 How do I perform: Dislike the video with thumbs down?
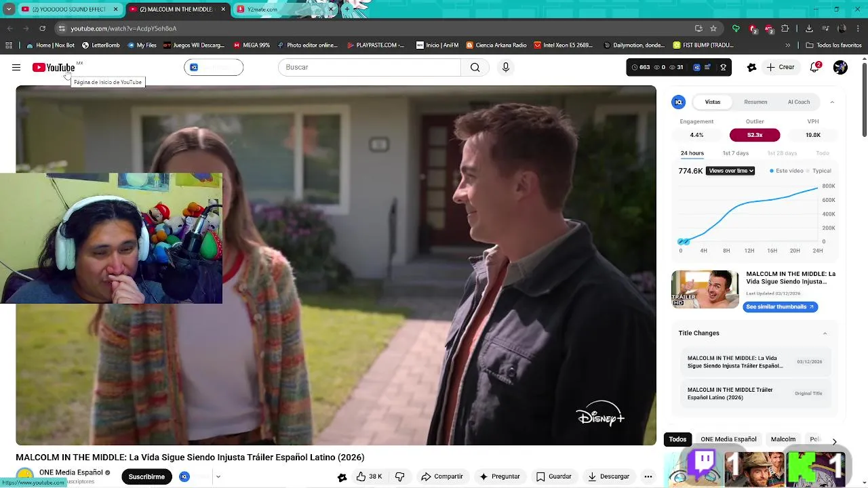point(399,476)
